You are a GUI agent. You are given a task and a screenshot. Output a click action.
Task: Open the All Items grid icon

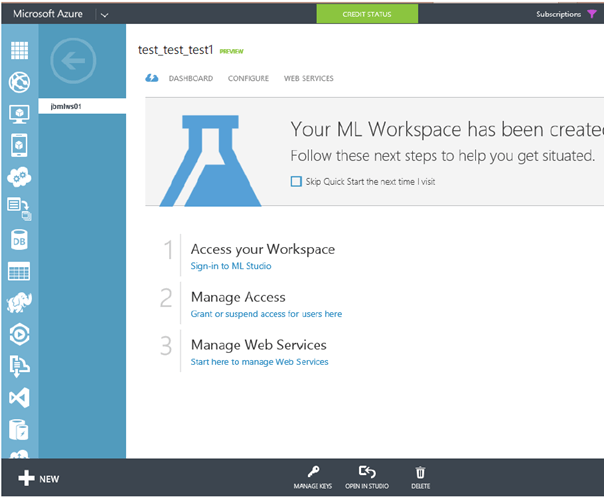(19, 50)
